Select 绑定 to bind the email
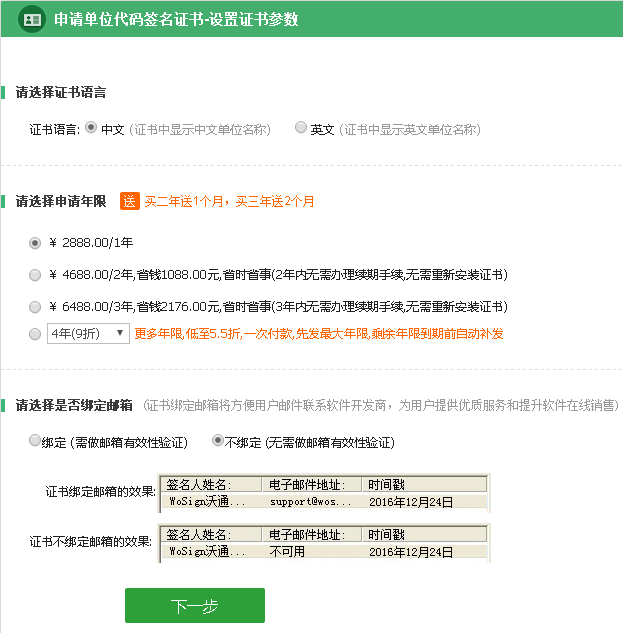 (36, 441)
